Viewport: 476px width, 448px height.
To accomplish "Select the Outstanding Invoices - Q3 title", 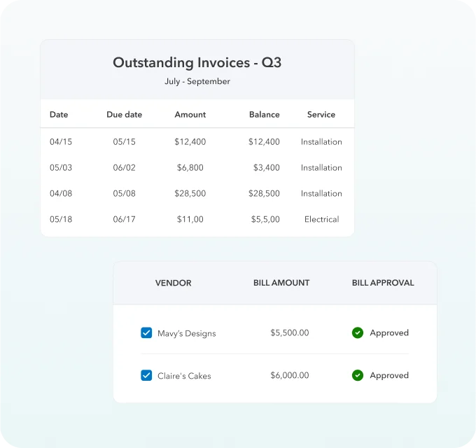I will click(197, 62).
